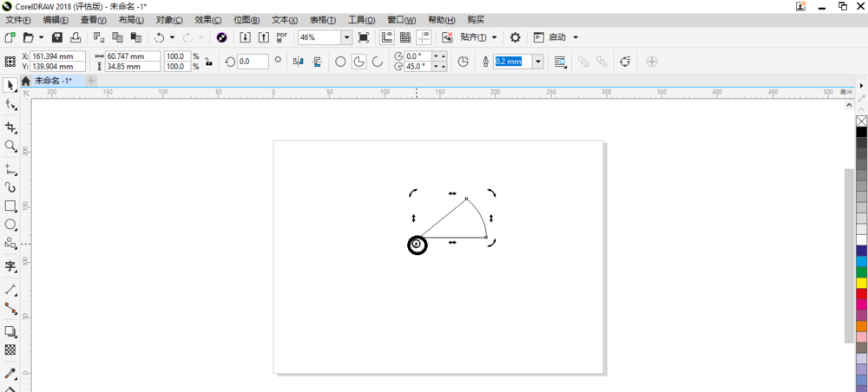
Task: Pick the yellow color swatch in palette
Action: pyautogui.click(x=861, y=283)
